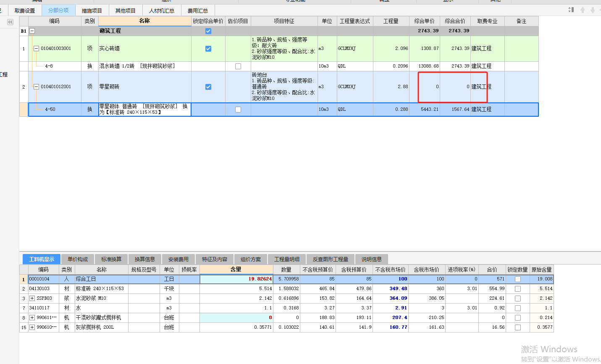The width and height of the screenshot is (601, 364).
Task: Click 项目特征 cell of 零星砌砖 row
Action: coord(284,87)
